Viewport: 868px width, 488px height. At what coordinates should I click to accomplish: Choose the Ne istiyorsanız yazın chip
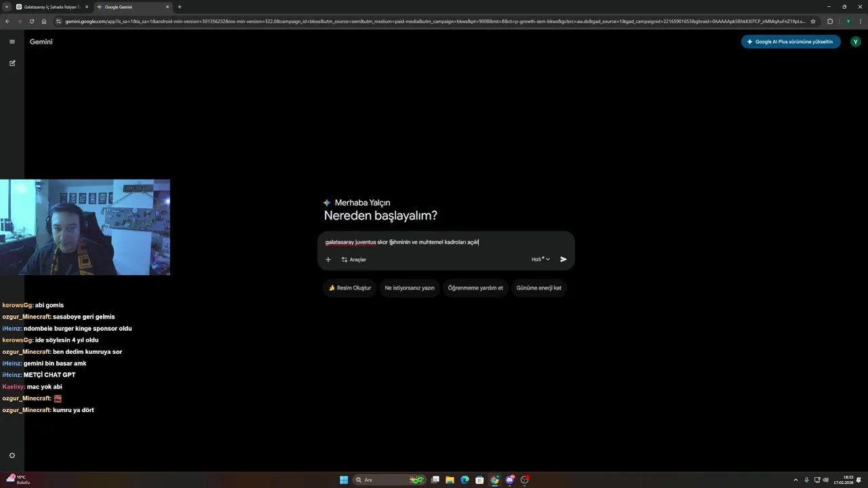click(x=410, y=288)
